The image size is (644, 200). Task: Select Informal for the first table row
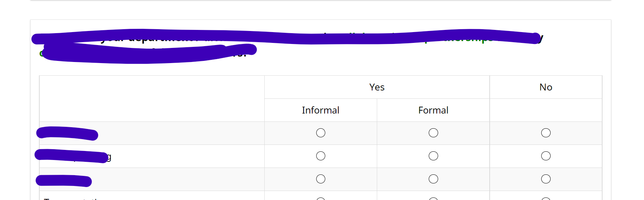tap(321, 133)
